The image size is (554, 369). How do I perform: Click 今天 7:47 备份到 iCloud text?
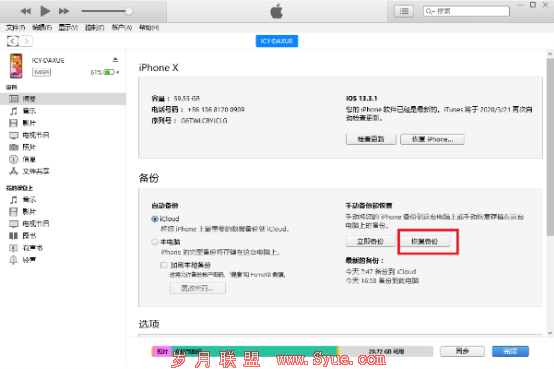point(381,271)
